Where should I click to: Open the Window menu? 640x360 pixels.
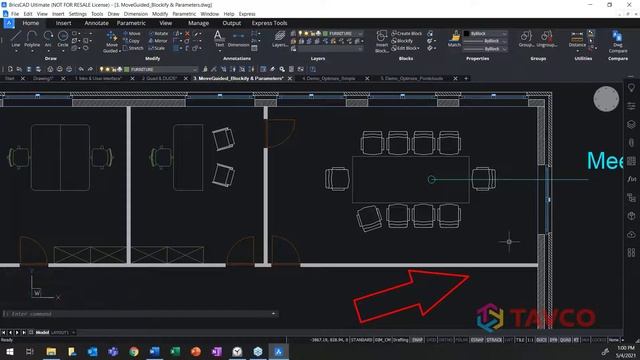pos(209,14)
